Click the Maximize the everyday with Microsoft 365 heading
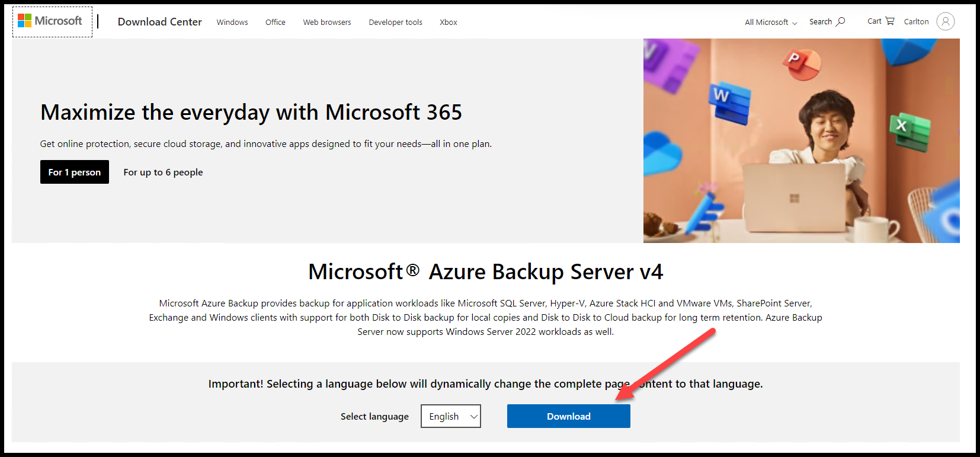Screen dimensions: 980x457 (251, 112)
